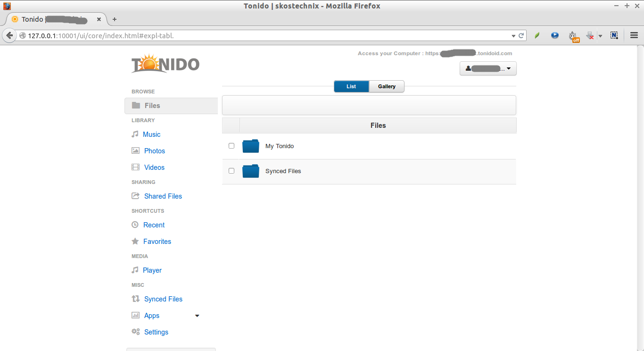Click the download arrow with red X icon

[590, 35]
